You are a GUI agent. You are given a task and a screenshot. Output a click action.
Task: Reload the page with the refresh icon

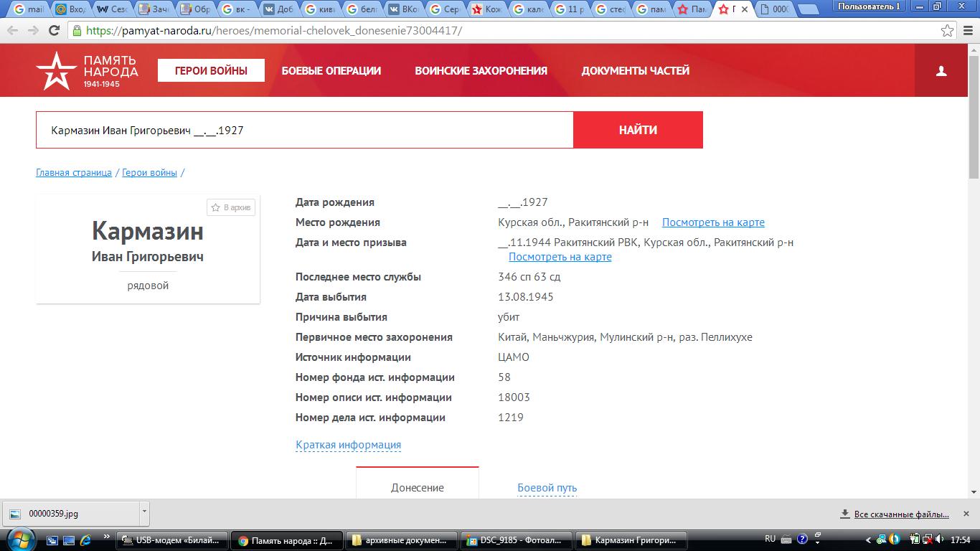54,31
